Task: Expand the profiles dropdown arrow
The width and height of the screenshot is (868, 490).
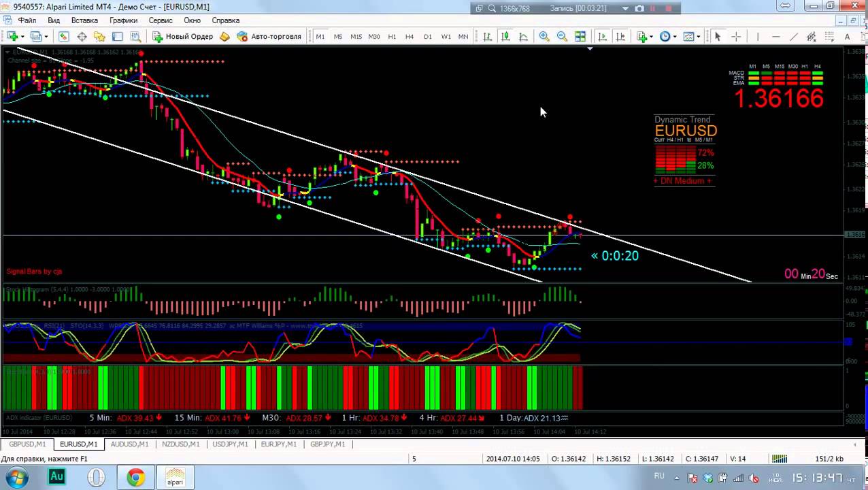Action: pos(46,37)
